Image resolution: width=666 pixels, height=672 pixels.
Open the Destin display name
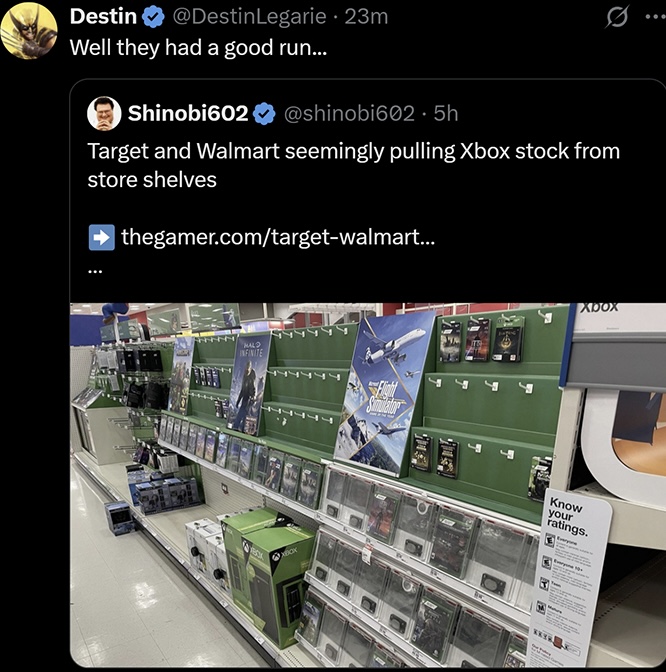point(103,17)
